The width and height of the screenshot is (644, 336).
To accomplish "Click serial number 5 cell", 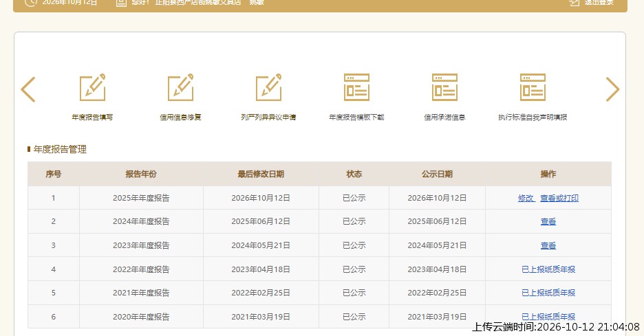I will pos(54,293).
